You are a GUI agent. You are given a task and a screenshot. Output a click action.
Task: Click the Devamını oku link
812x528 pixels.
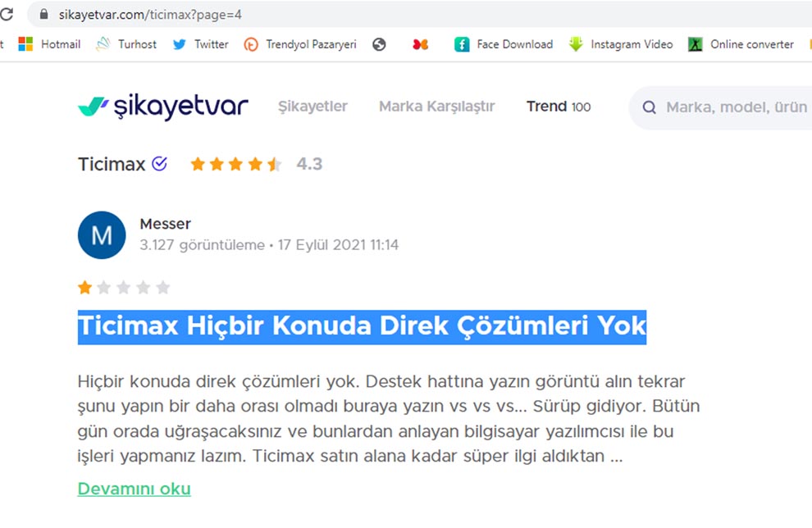tap(135, 489)
